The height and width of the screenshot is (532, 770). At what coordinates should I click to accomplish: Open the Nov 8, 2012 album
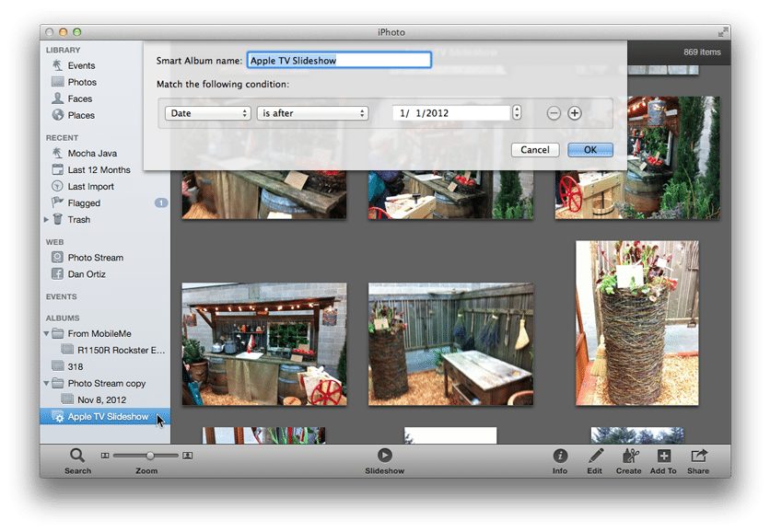tap(101, 400)
